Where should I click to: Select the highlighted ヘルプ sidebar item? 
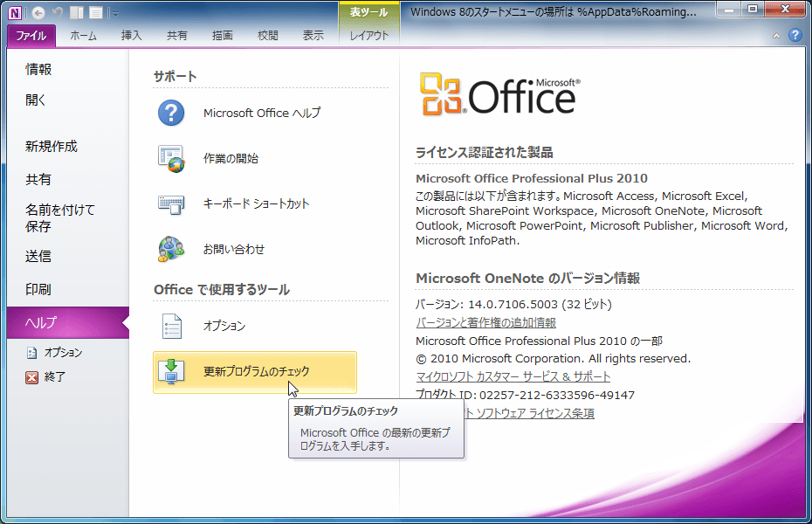tap(68, 322)
